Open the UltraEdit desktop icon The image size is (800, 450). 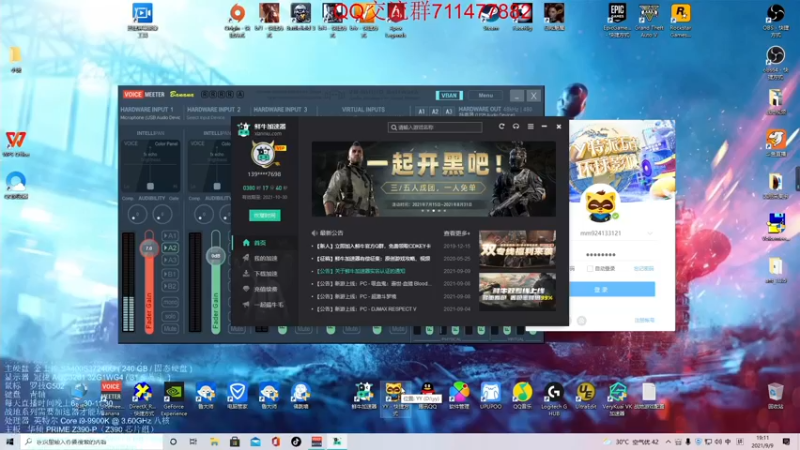point(585,396)
